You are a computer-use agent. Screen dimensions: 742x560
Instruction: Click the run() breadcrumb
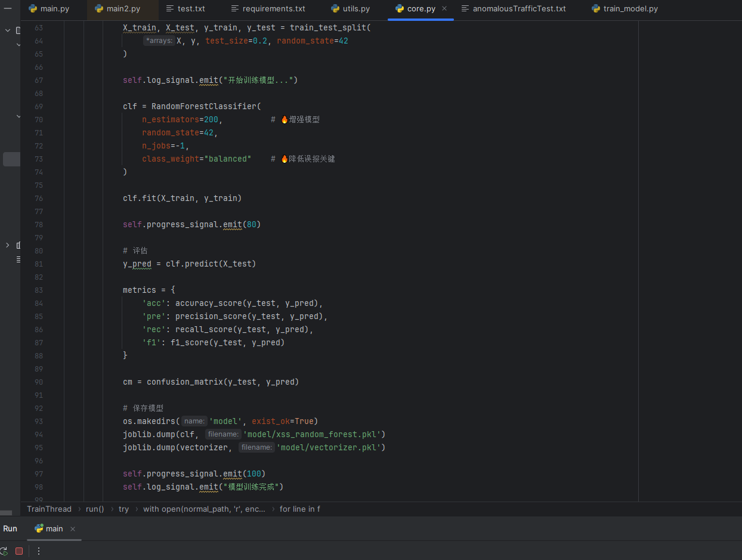tap(95, 509)
